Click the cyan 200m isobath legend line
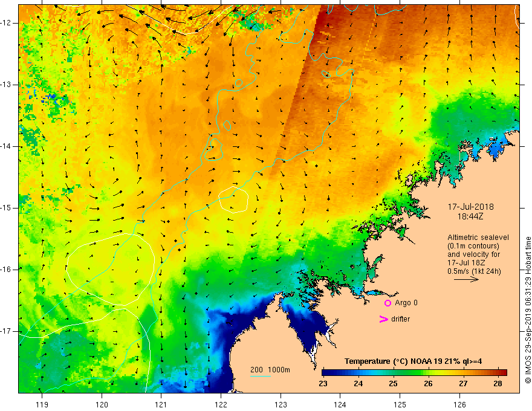The height and width of the screenshot is (411, 532). click(260, 376)
